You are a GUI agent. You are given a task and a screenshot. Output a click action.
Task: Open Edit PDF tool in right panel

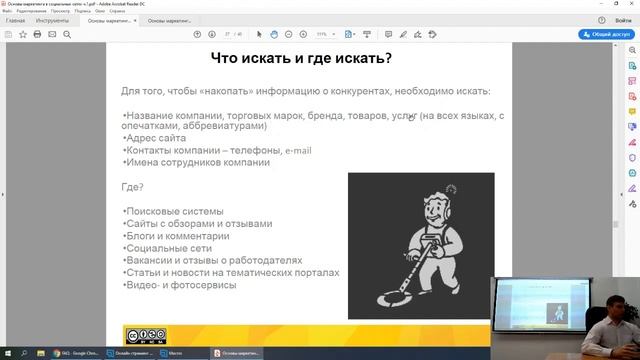click(632, 81)
